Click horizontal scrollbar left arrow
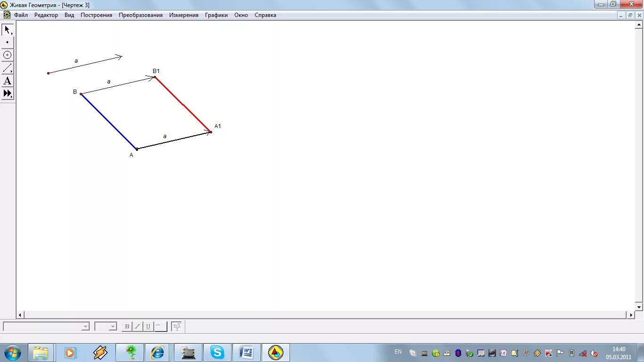 click(x=20, y=315)
